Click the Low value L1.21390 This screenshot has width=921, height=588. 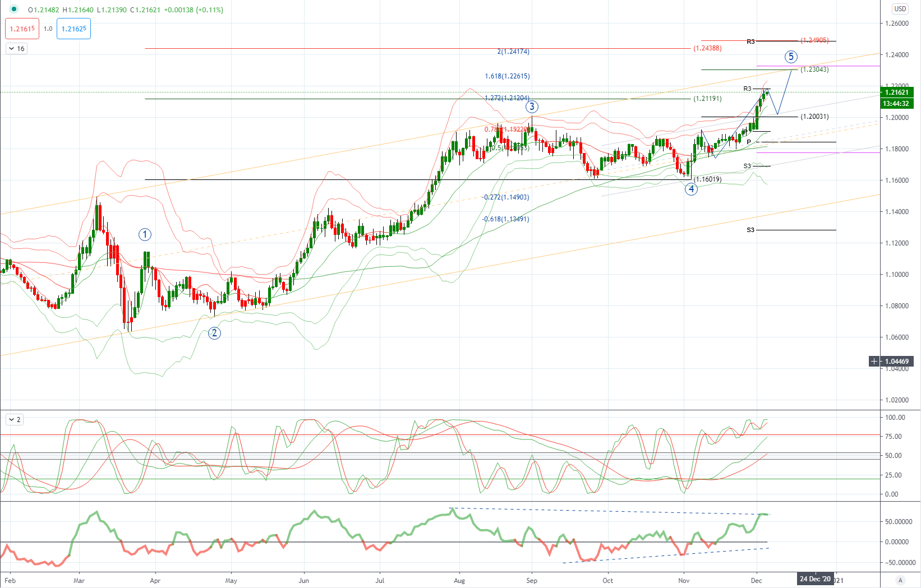112,10
